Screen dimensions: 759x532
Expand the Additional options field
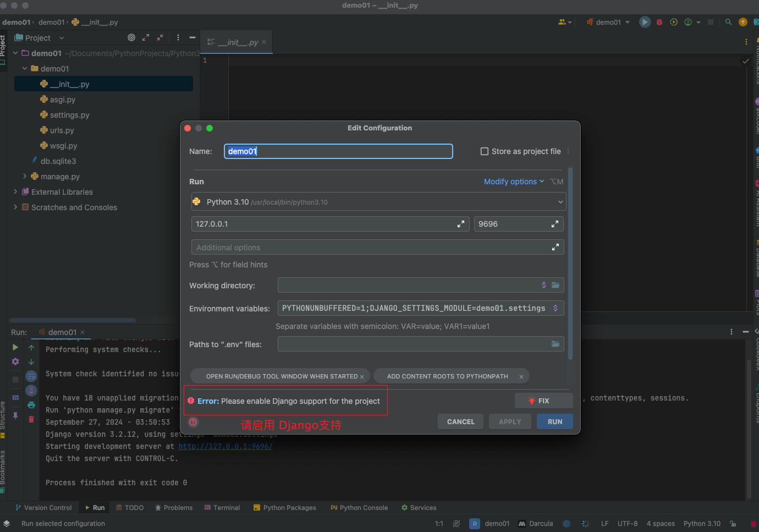coord(555,248)
